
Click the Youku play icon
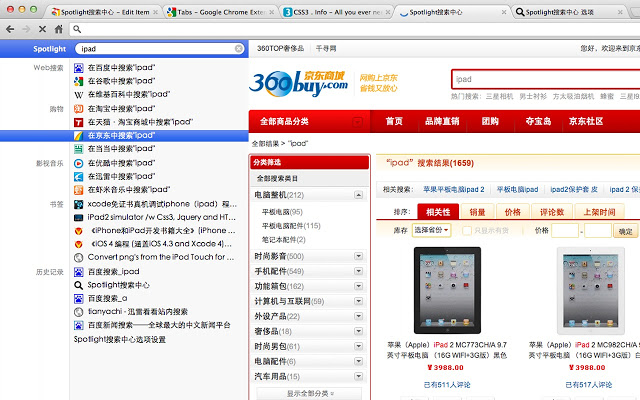click(78, 163)
